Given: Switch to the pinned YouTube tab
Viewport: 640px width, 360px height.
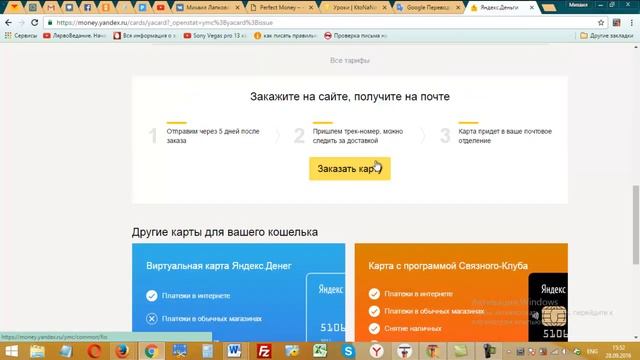Looking at the screenshot, I should click(x=160, y=7).
